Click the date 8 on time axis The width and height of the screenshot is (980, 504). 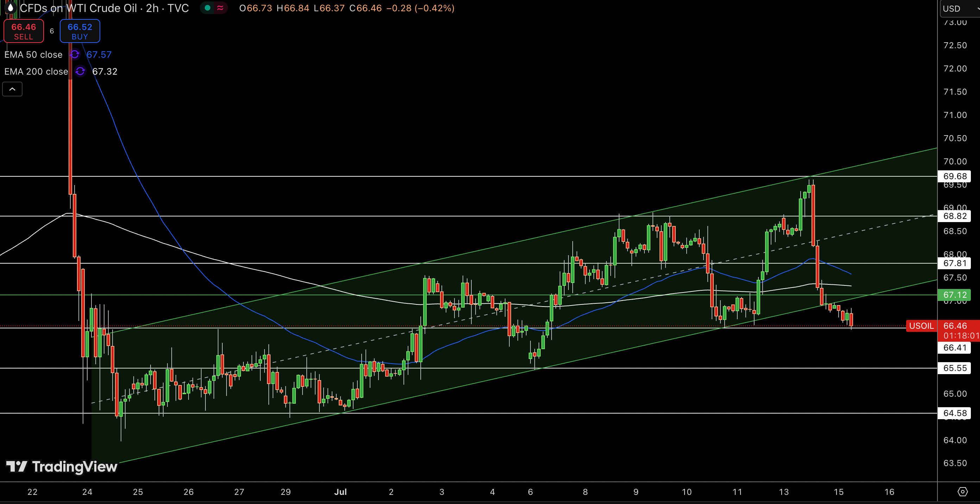[x=585, y=492]
